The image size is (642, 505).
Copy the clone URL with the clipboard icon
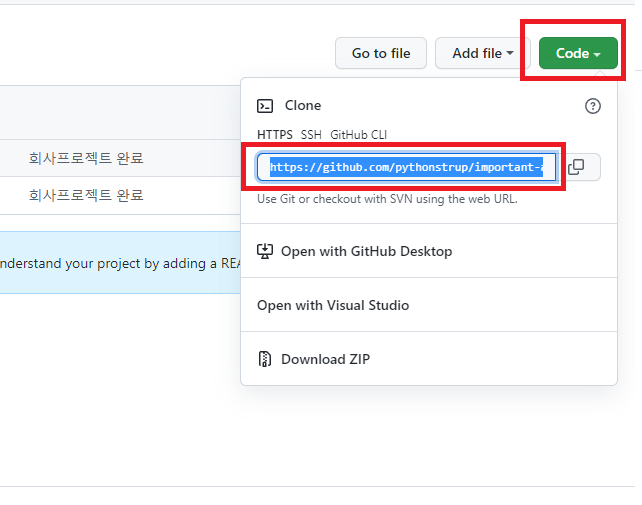pyautogui.click(x=576, y=167)
